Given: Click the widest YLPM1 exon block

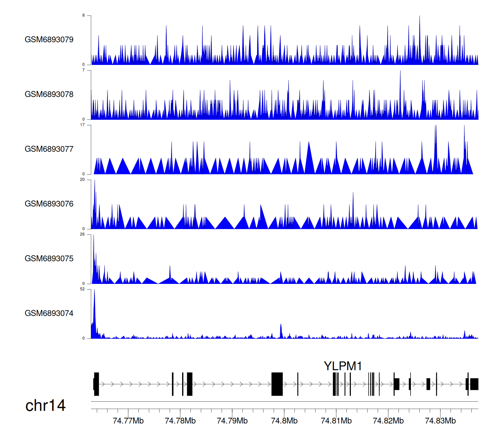Looking at the screenshot, I should [x=277, y=384].
